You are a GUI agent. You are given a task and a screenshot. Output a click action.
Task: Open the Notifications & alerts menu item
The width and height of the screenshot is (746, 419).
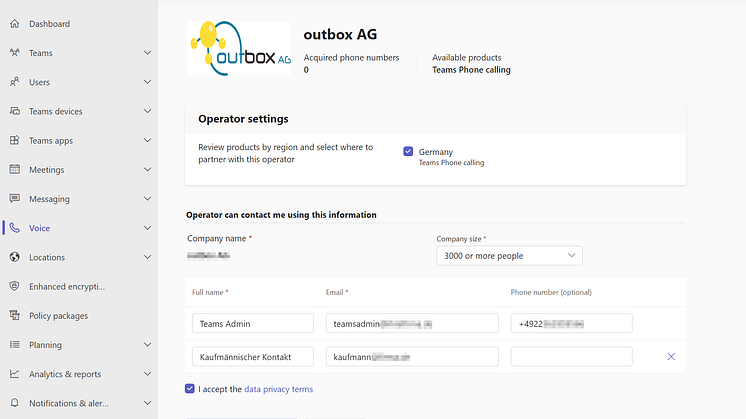coord(69,403)
